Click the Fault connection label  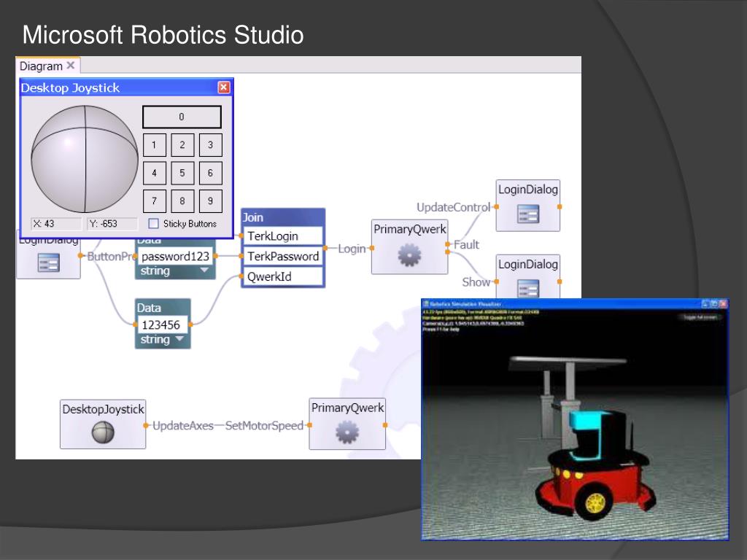[466, 244]
